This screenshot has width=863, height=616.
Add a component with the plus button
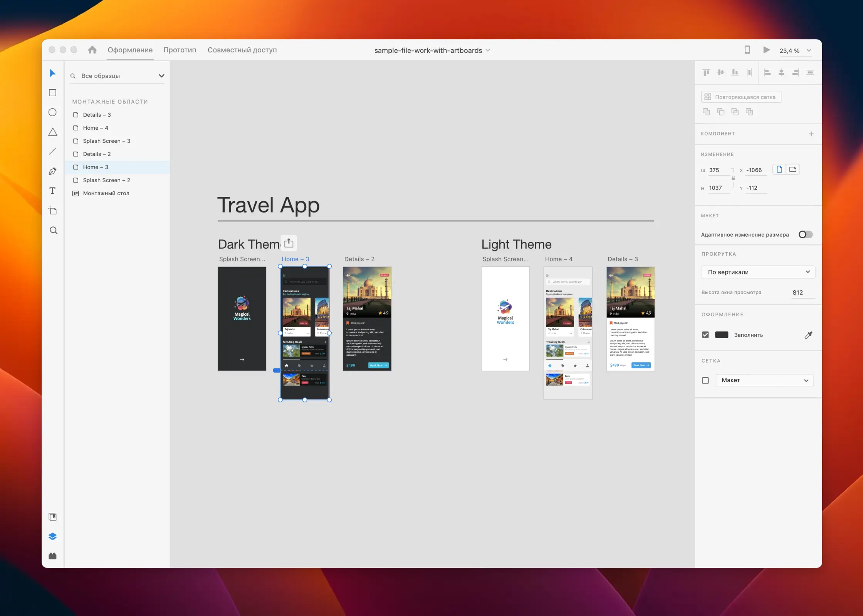[x=812, y=134]
